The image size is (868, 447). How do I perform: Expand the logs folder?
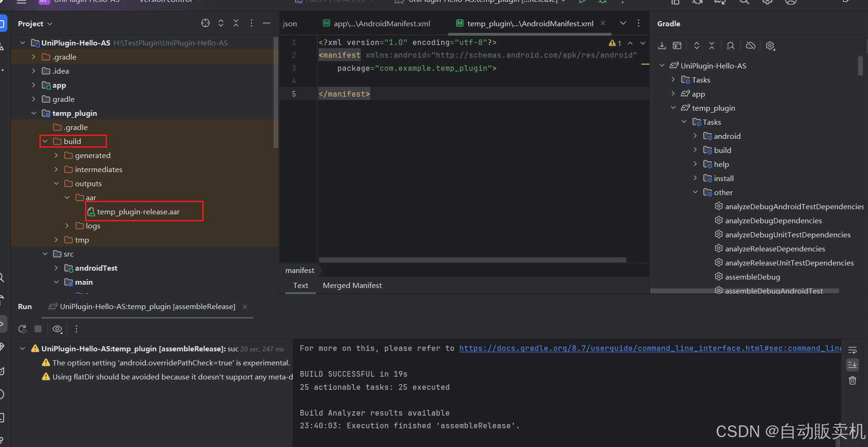(67, 226)
